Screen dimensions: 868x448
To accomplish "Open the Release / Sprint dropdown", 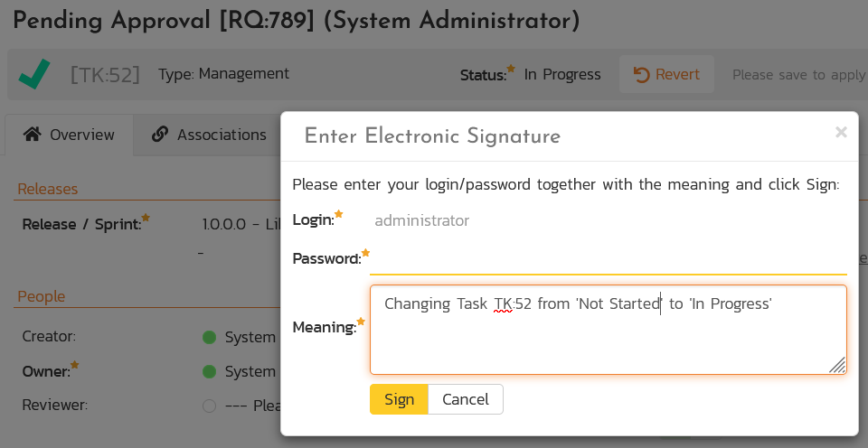I will click(x=241, y=224).
